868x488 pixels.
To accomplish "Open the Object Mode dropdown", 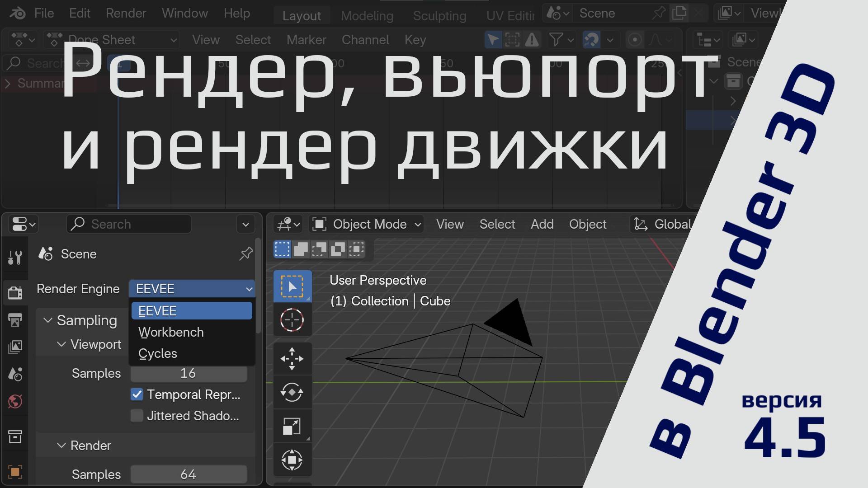I will (366, 224).
